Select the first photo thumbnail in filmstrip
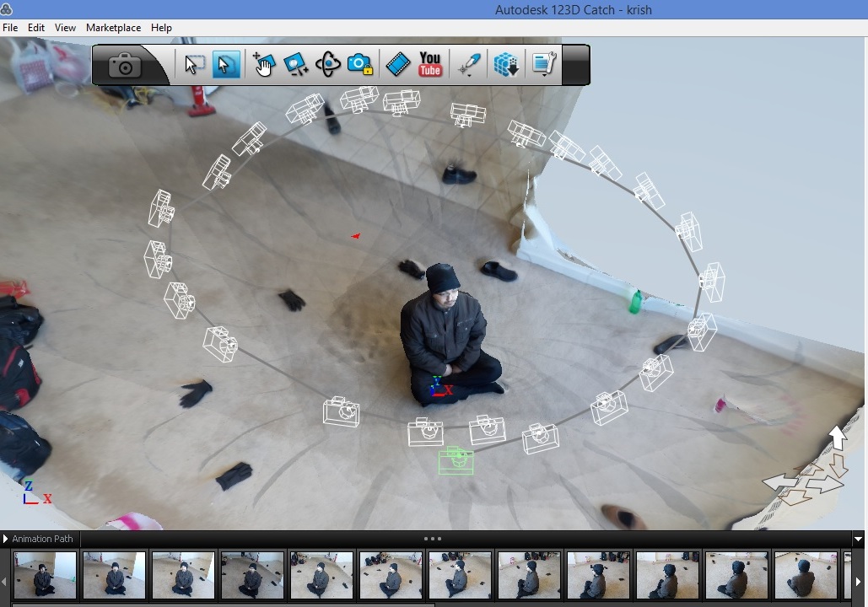 point(45,576)
